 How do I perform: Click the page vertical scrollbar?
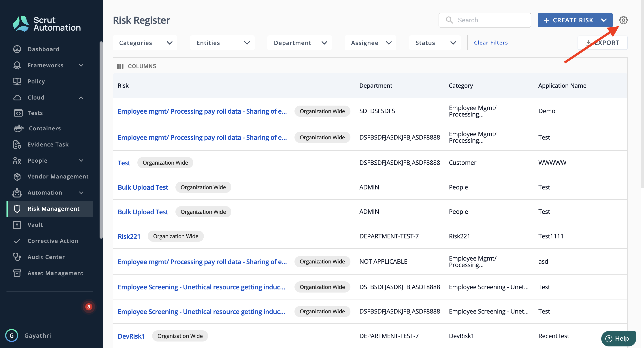[642, 94]
